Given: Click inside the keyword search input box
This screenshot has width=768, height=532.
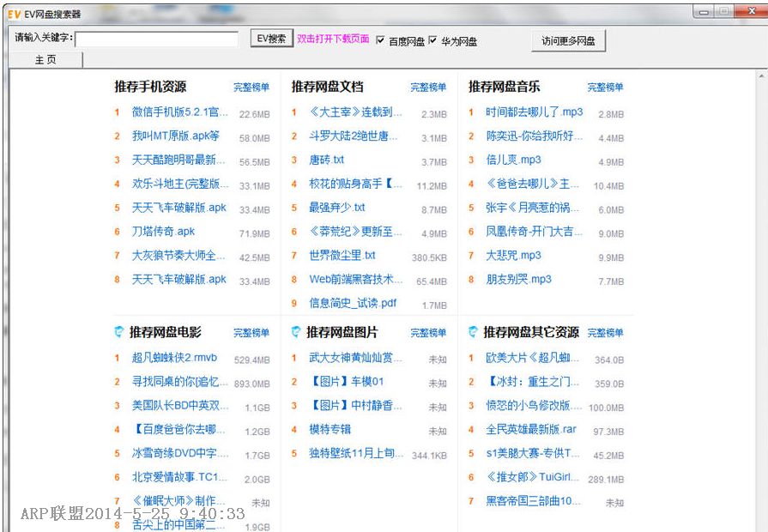Looking at the screenshot, I should pyautogui.click(x=159, y=39).
